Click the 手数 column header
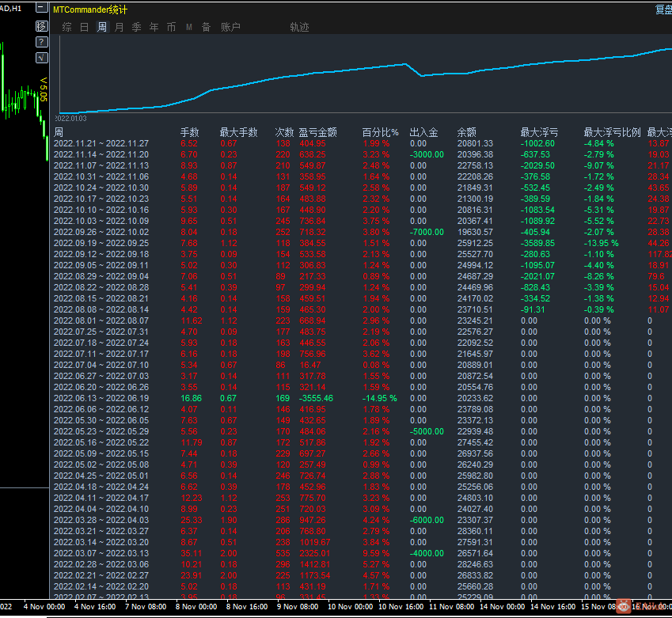The image size is (672, 618). (189, 132)
